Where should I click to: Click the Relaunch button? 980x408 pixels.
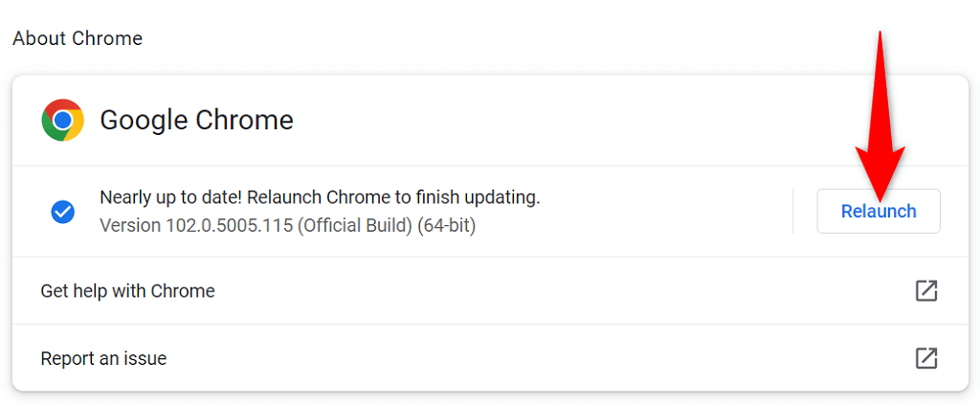tap(878, 212)
